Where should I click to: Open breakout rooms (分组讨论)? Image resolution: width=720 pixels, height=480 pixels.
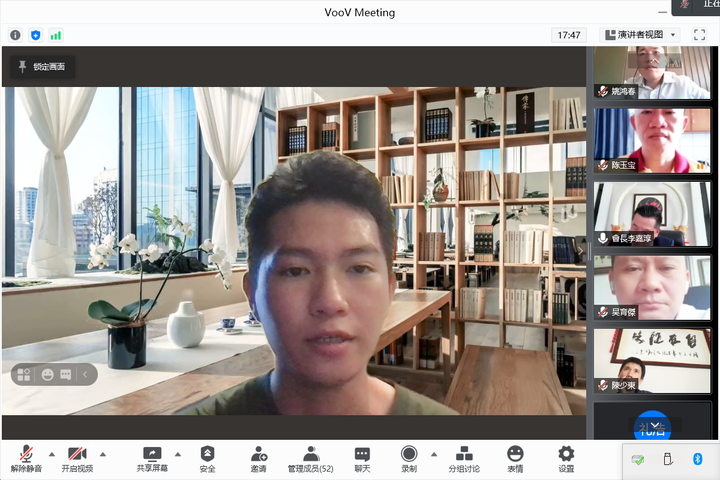(x=463, y=457)
